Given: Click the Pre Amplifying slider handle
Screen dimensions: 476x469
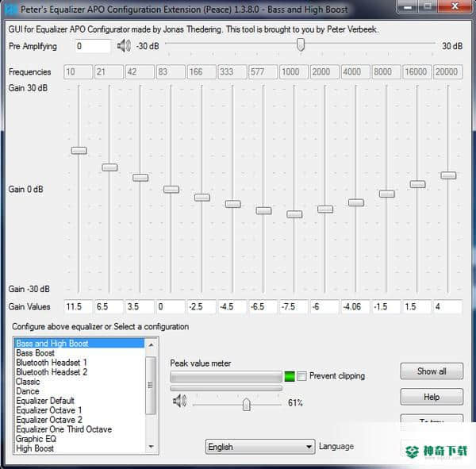Looking at the screenshot, I should (x=301, y=44).
